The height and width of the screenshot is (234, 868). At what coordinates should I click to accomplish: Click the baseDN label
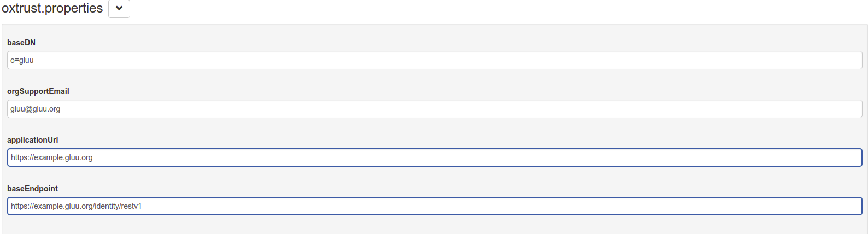[x=21, y=43]
